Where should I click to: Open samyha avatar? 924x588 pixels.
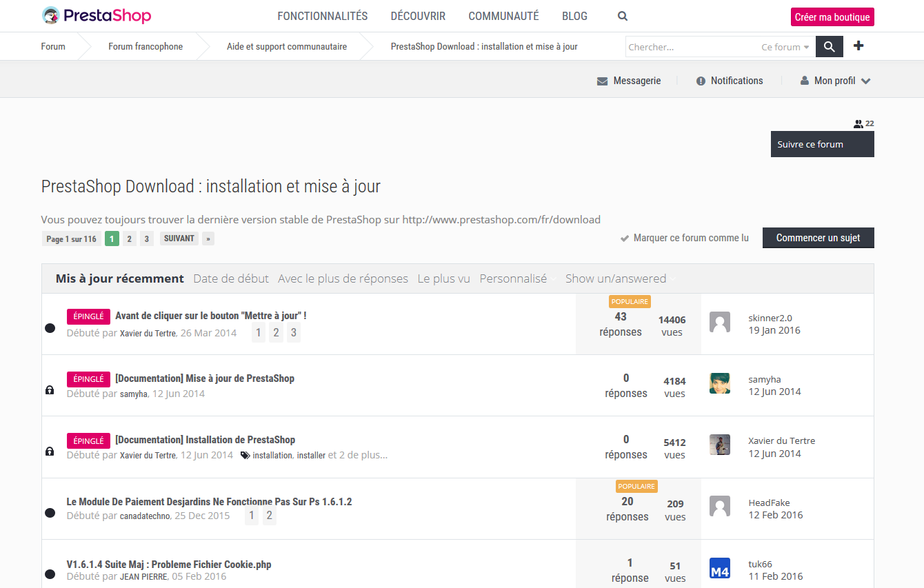tap(720, 383)
